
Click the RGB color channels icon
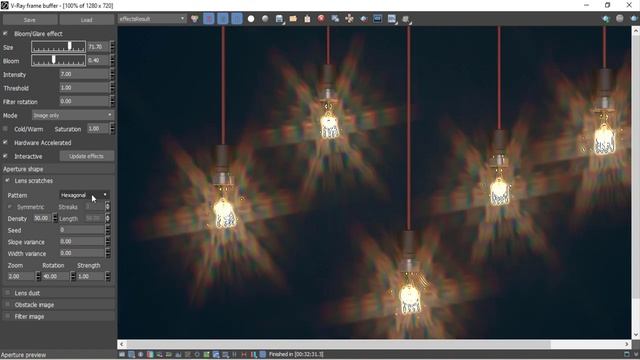[x=195, y=19]
